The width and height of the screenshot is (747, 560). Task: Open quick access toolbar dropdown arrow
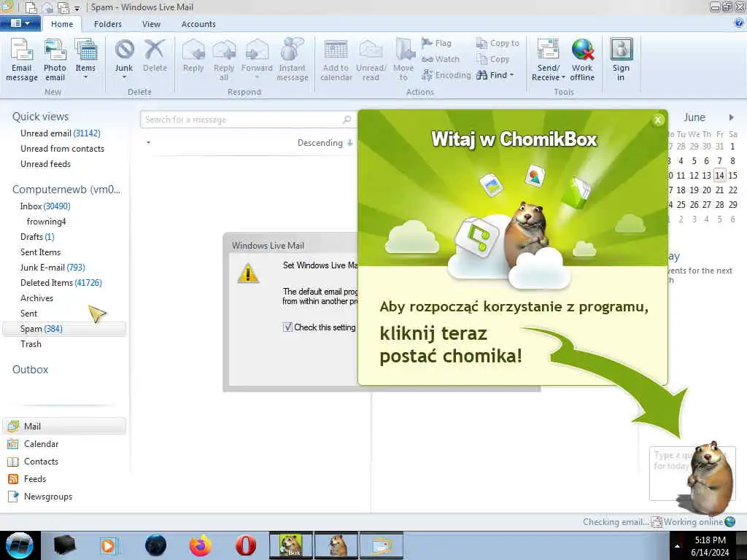click(77, 8)
